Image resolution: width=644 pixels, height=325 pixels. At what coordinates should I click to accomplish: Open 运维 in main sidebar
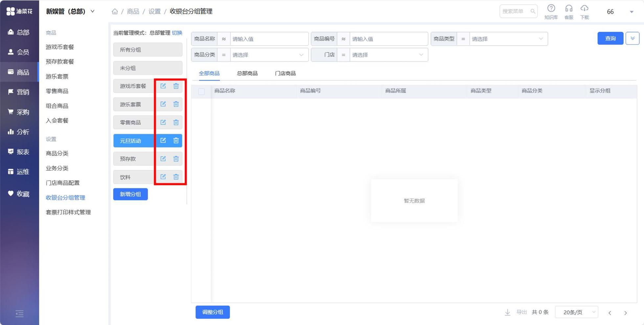click(19, 172)
